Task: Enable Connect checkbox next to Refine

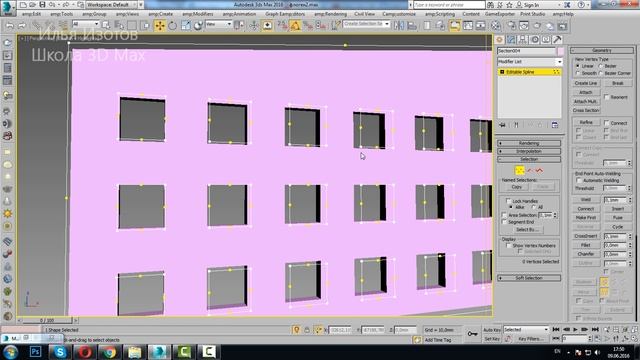Action: (x=607, y=122)
